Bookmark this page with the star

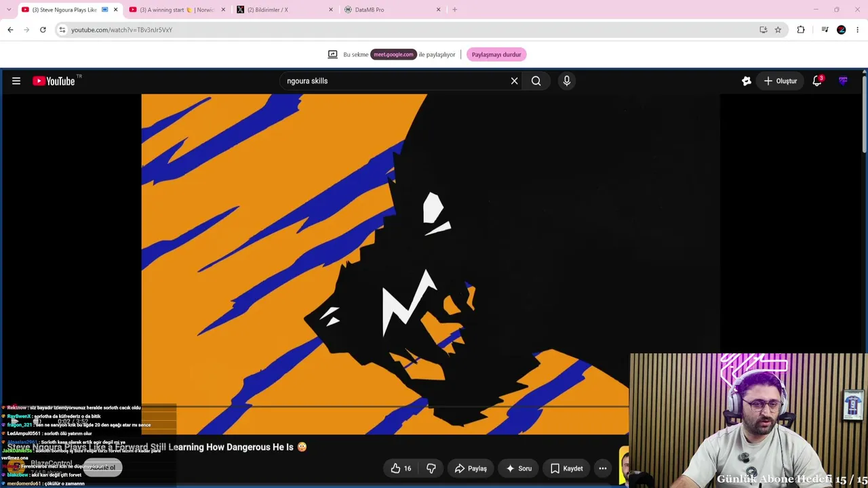pos(778,30)
